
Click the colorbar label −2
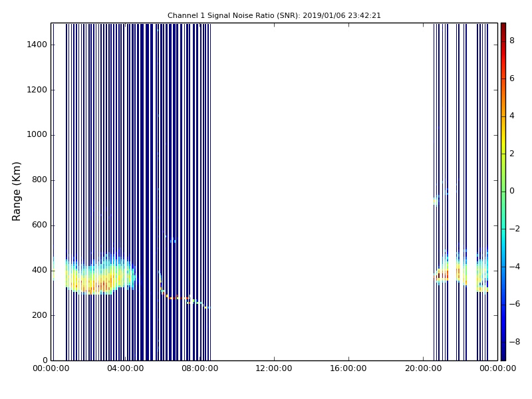click(515, 229)
